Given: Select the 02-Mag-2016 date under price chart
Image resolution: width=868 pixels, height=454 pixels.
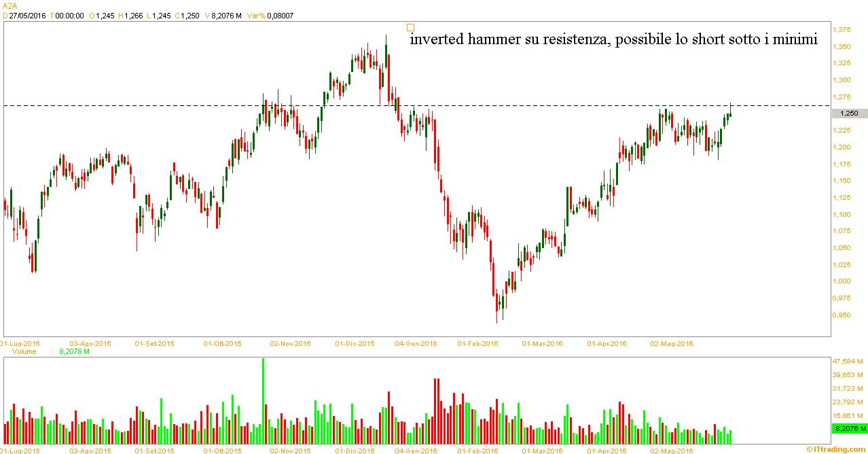Looking at the screenshot, I should (x=671, y=344).
